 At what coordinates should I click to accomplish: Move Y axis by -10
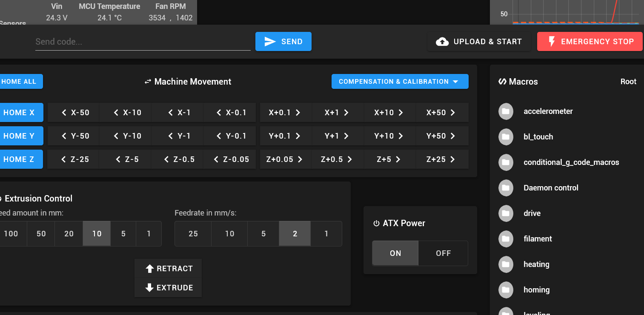[x=126, y=136]
